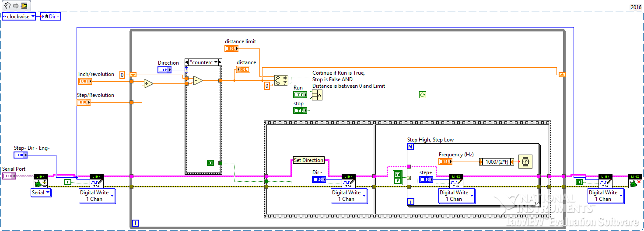Select the stop boolean terminal

(x=300, y=110)
